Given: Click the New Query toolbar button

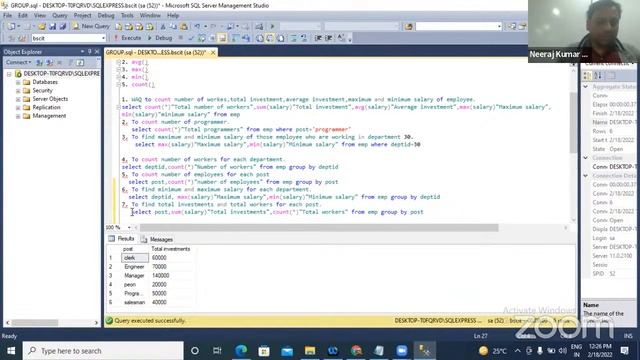Looking at the screenshot, I should tap(91, 26).
